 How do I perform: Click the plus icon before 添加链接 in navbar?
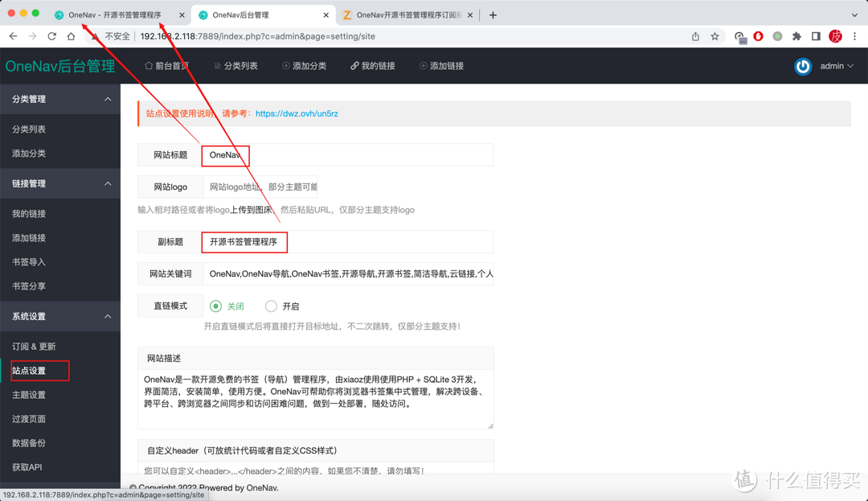[423, 66]
